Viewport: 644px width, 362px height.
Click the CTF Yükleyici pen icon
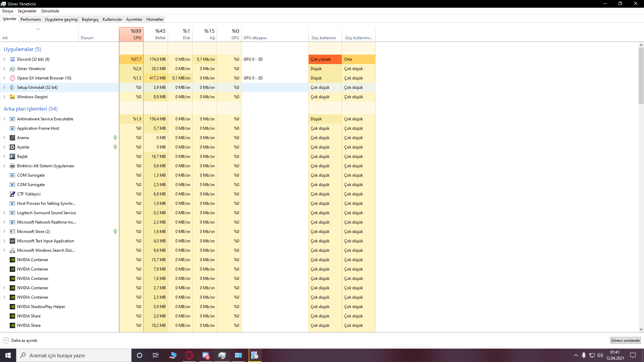[x=12, y=194]
